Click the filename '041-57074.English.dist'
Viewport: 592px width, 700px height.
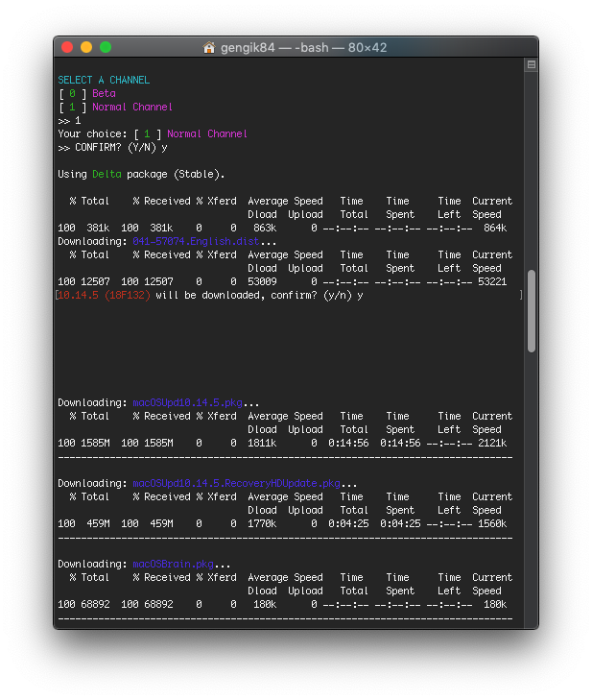pos(196,242)
